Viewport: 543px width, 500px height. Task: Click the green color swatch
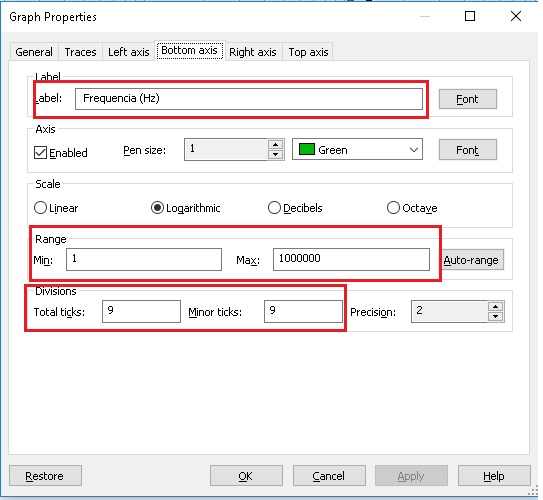[x=306, y=150]
